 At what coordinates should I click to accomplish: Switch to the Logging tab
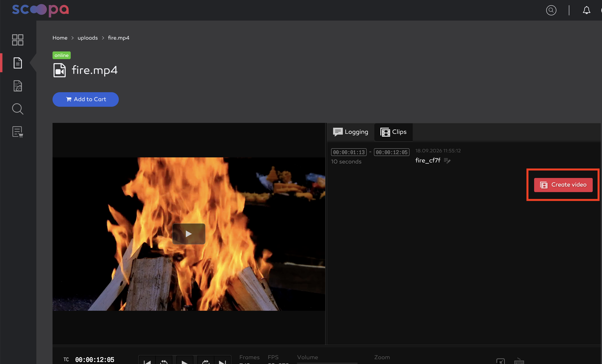(350, 132)
